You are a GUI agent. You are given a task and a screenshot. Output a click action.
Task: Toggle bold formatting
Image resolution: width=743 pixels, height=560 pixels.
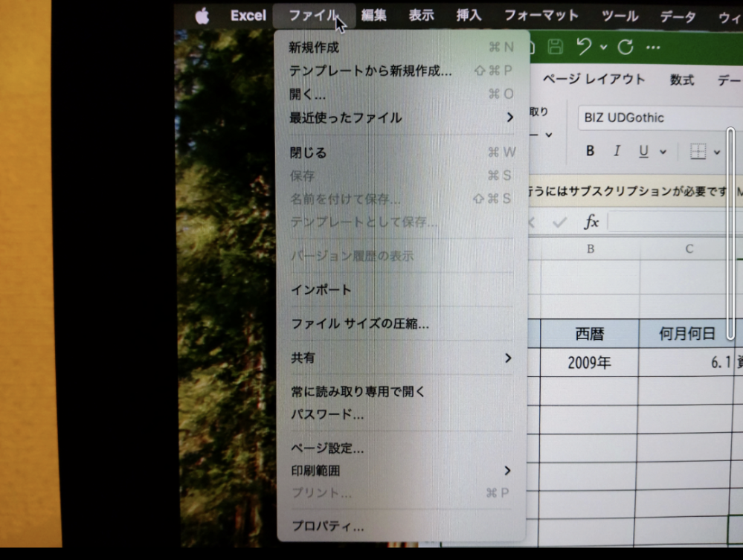[x=590, y=151]
